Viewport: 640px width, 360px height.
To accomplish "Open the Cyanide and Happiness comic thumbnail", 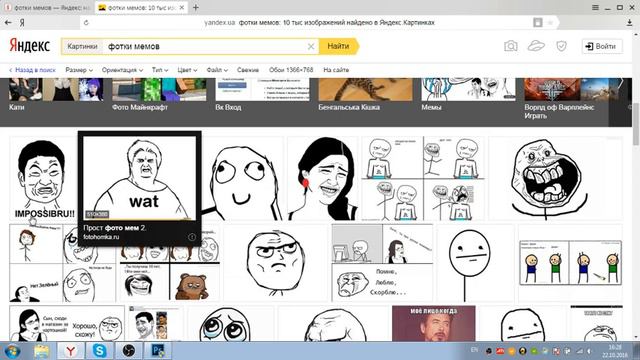I will (570, 263).
